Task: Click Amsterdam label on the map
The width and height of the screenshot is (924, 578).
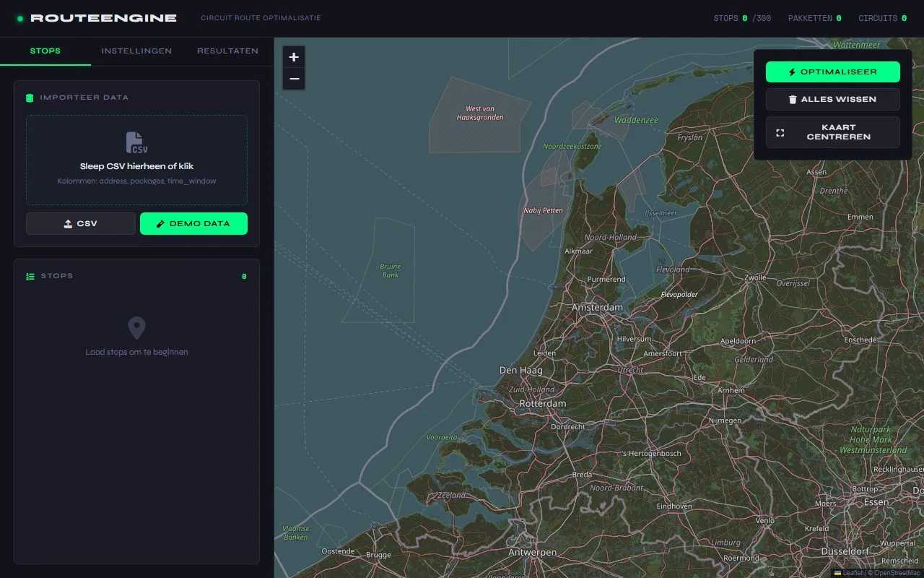Action: click(597, 307)
